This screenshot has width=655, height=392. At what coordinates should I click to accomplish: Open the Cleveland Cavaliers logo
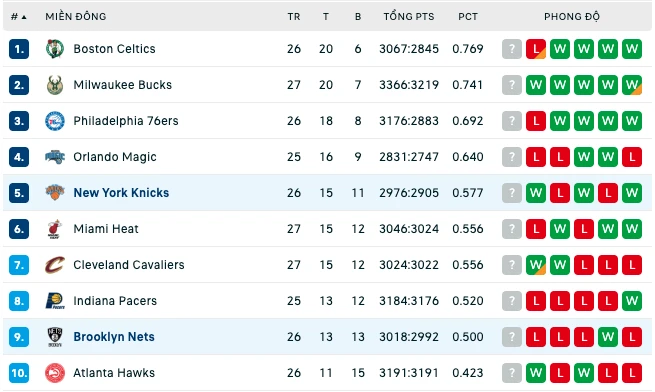(55, 265)
